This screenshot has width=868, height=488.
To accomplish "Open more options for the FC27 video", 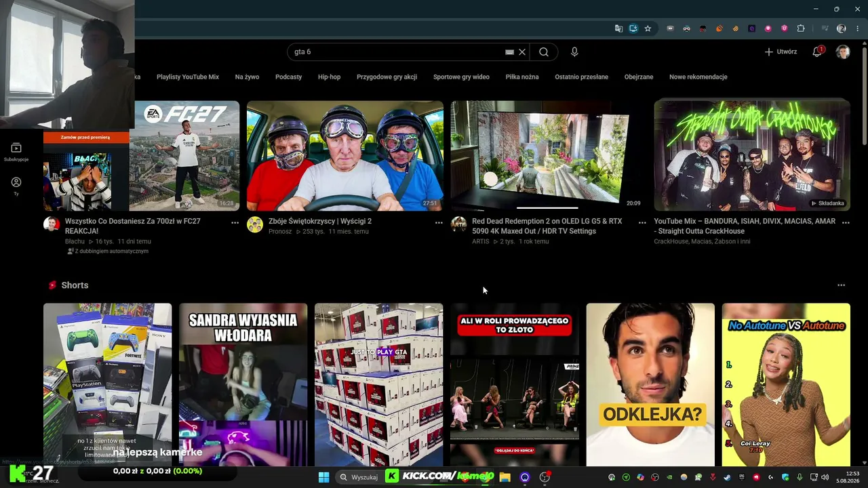I will point(235,222).
